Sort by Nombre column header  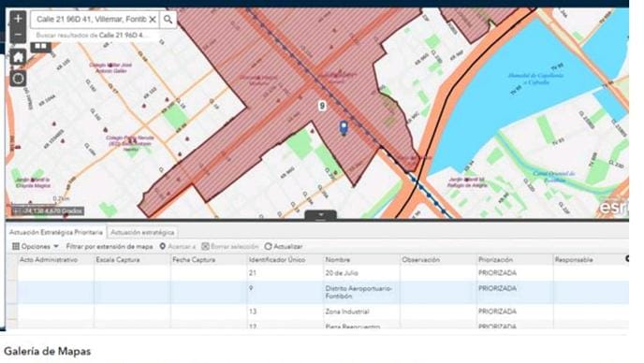(361, 259)
